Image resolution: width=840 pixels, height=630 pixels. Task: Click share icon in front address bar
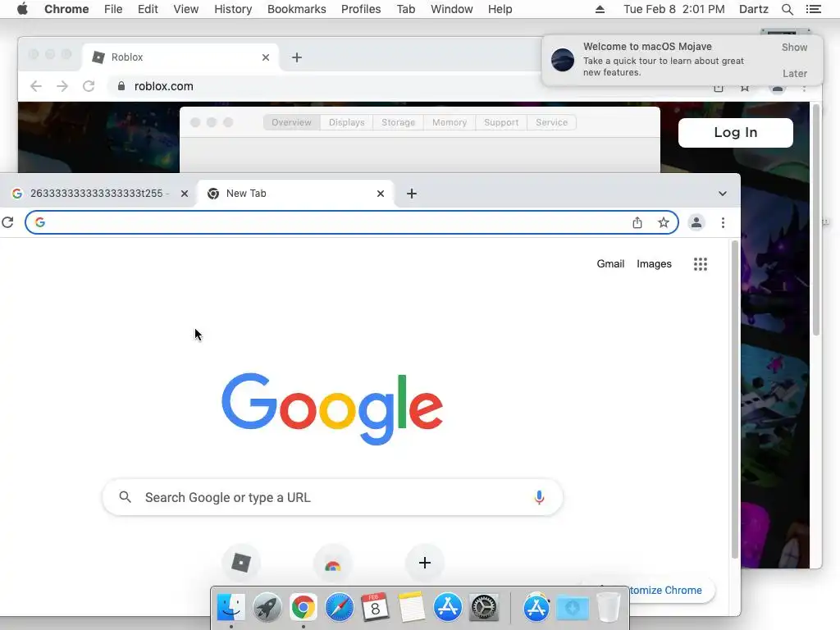[x=637, y=222]
